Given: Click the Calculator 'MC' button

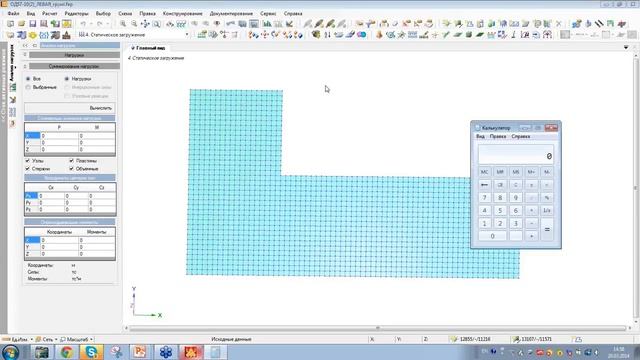Looking at the screenshot, I should point(484,172).
